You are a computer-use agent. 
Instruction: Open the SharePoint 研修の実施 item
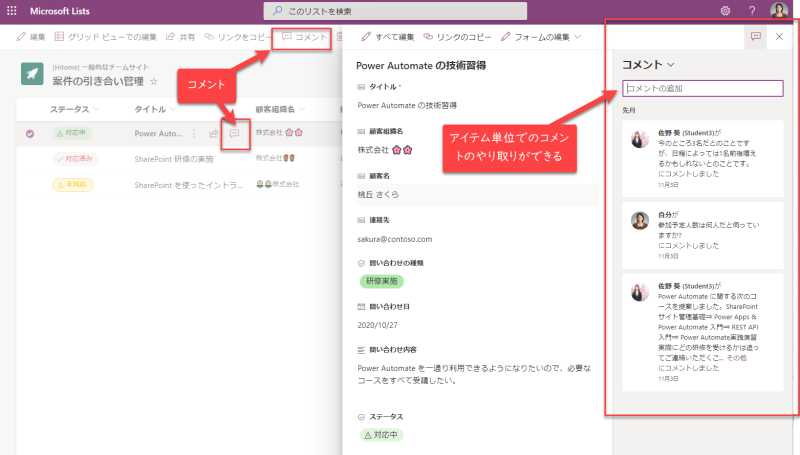tap(174, 159)
